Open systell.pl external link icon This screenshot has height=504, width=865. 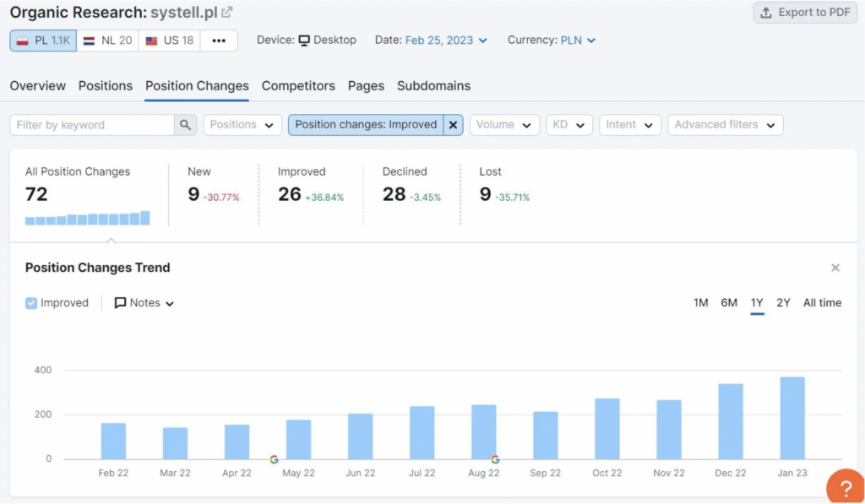coord(227,12)
